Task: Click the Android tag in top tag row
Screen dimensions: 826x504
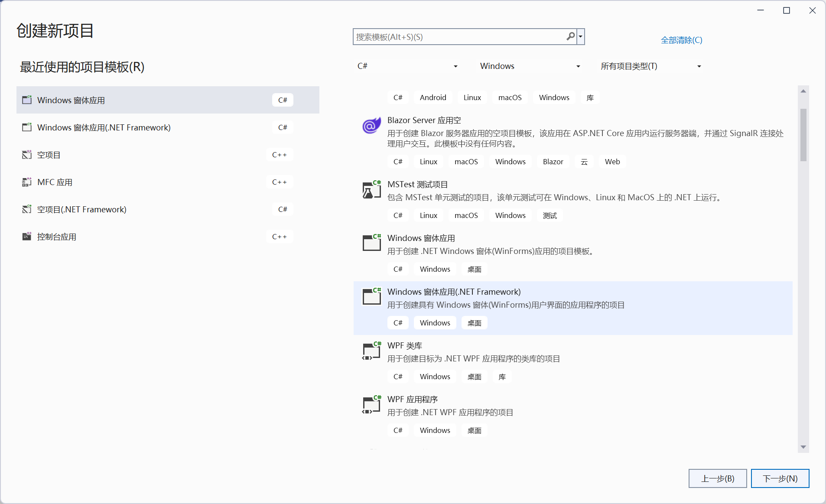Action: tap(433, 98)
